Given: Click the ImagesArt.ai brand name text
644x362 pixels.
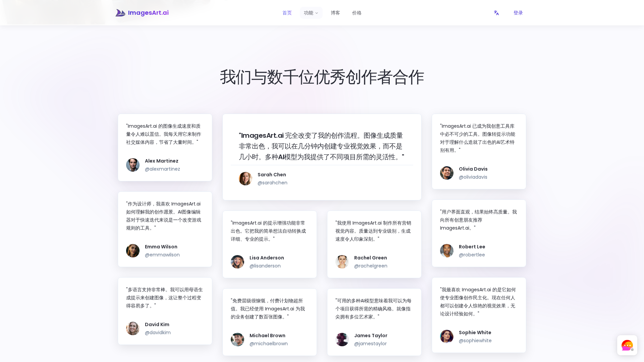Looking at the screenshot, I should point(148,13).
